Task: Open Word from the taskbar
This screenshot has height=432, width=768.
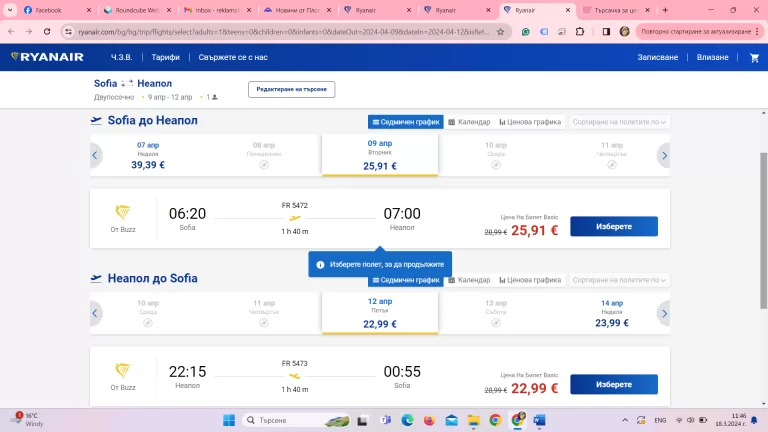Action: coord(539,420)
